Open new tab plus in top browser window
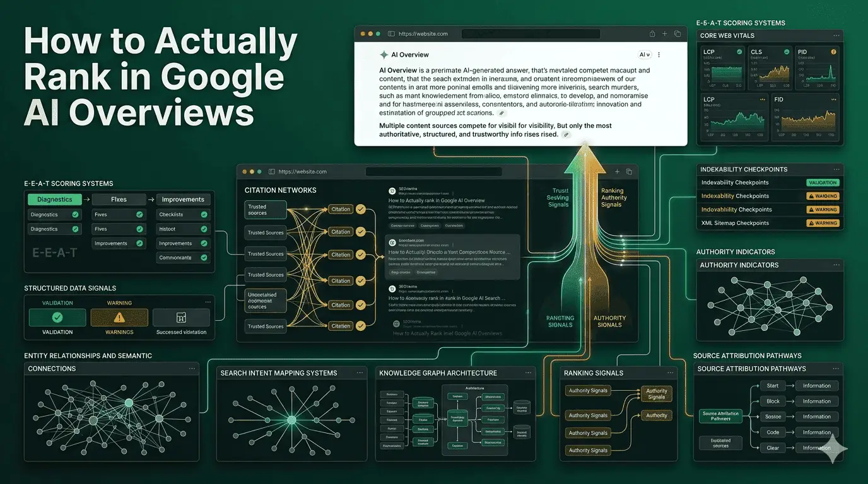The width and height of the screenshot is (868, 484). (666, 33)
